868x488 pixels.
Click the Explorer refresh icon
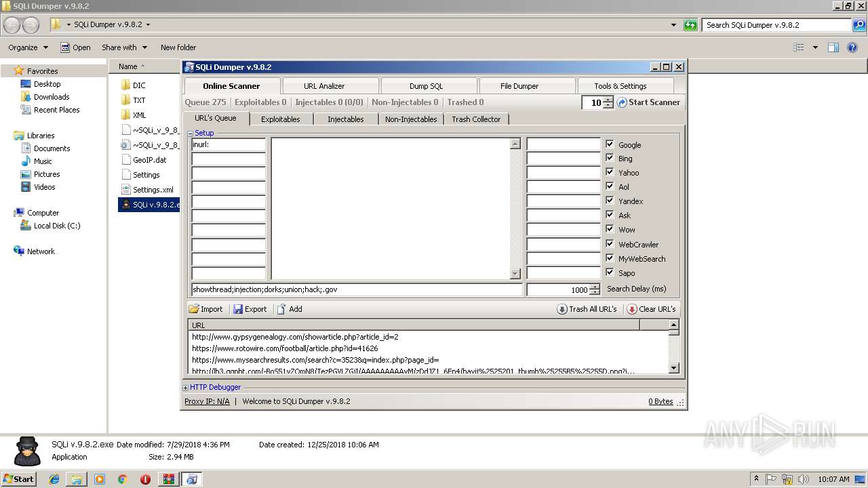tap(690, 25)
